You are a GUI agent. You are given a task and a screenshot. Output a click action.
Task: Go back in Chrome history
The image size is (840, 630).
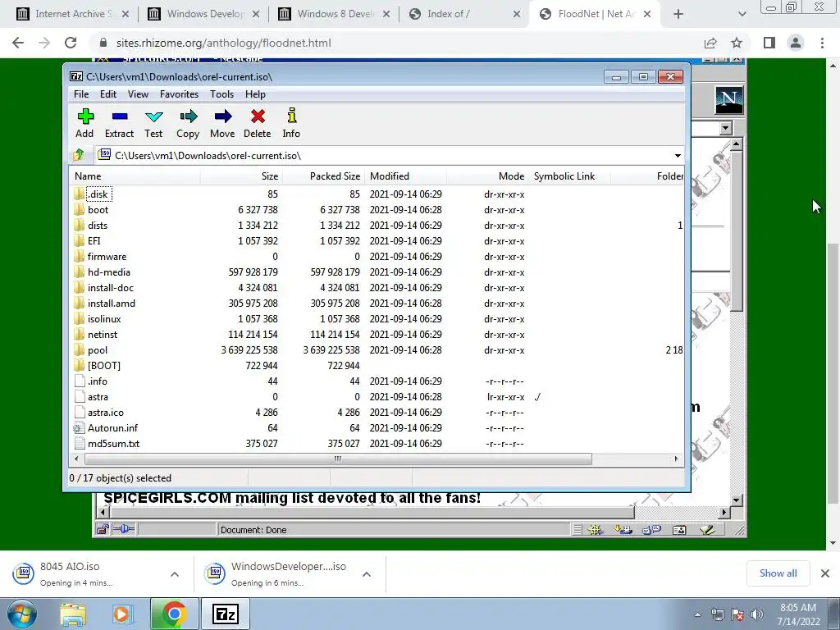tap(18, 43)
